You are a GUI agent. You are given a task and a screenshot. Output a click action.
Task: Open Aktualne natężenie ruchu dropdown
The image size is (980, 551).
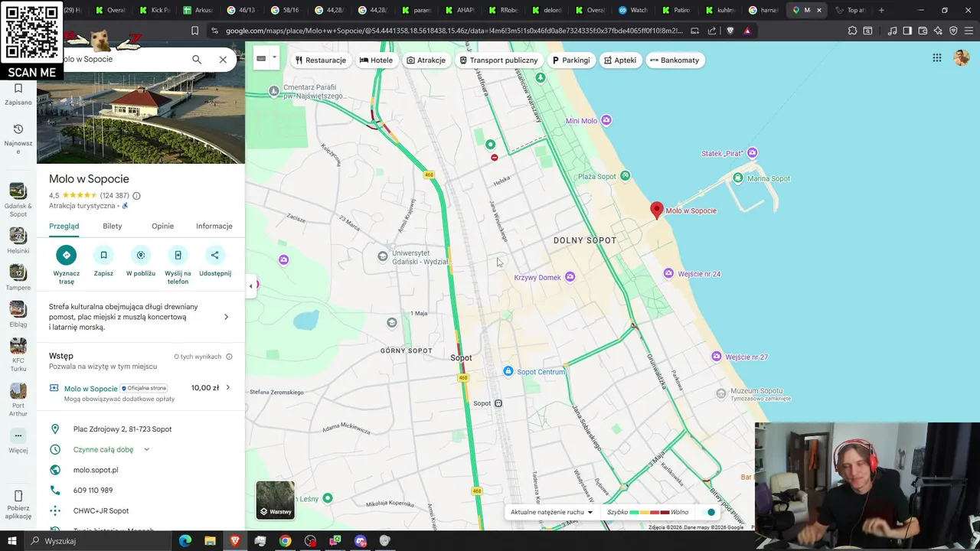(551, 512)
